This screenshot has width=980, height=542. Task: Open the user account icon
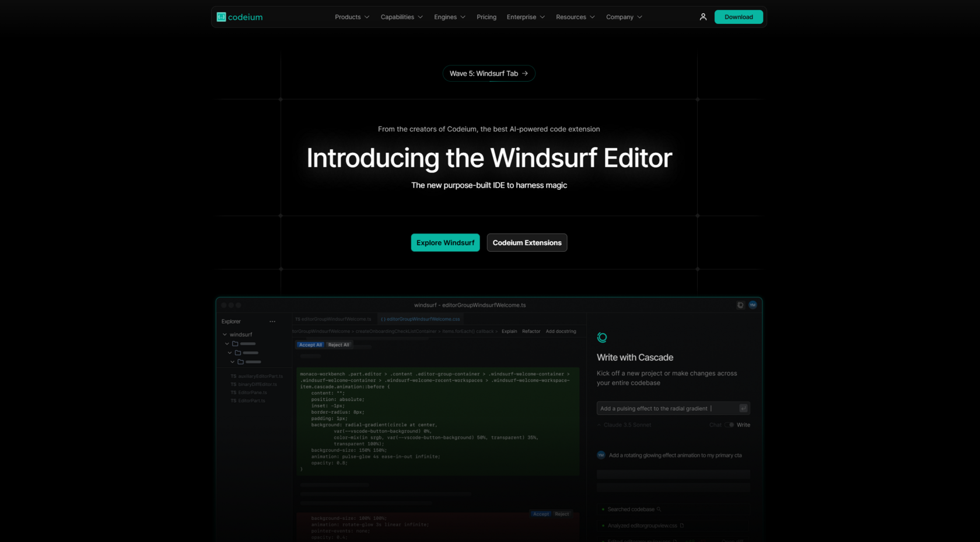703,17
